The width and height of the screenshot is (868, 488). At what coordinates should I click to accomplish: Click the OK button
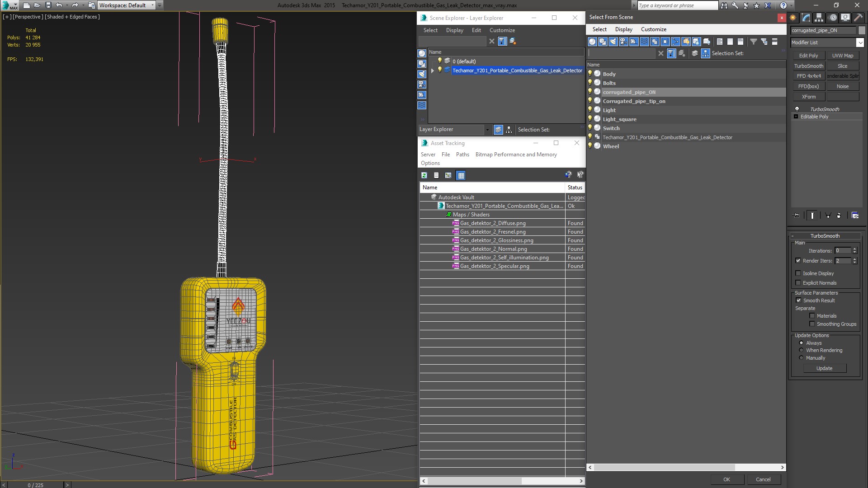tap(726, 479)
